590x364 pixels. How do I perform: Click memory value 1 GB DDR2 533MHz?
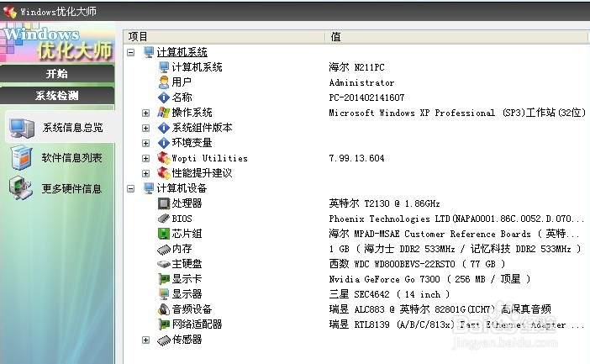click(456, 249)
